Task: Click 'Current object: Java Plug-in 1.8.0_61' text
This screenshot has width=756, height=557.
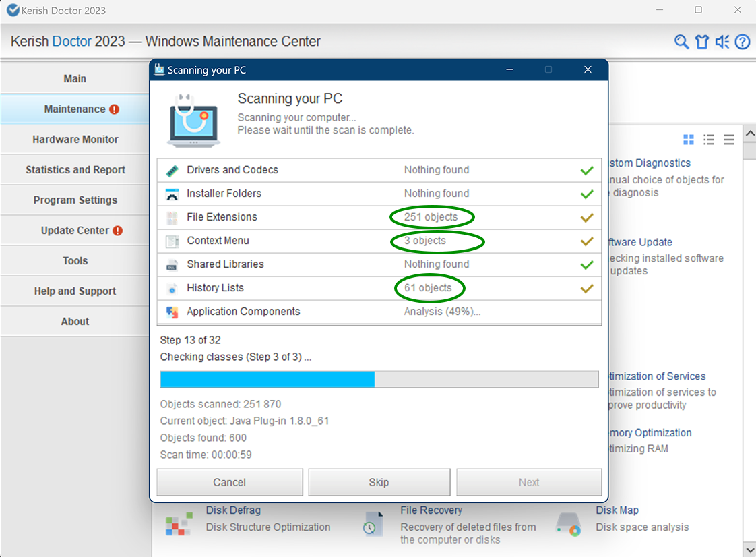Action: (245, 421)
